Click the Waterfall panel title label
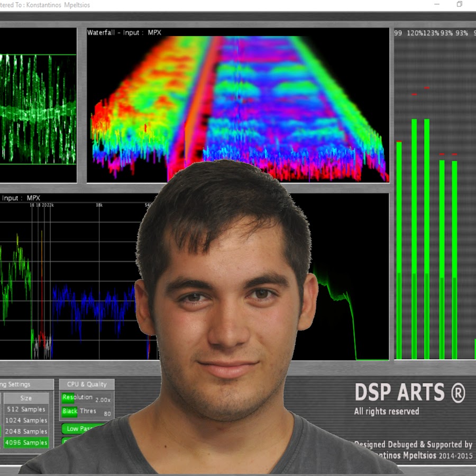This screenshot has width=476, height=476. 124,32
